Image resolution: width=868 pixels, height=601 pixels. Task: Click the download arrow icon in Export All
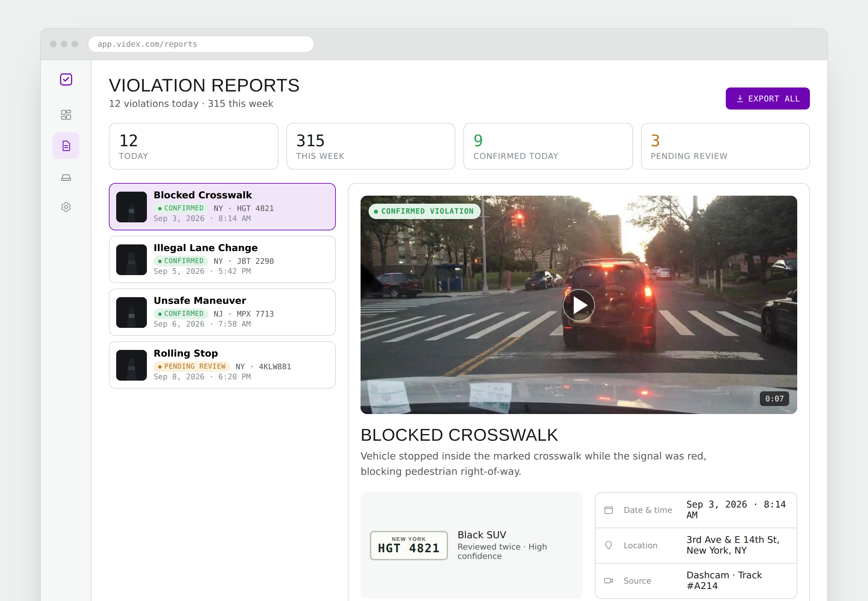coord(740,98)
